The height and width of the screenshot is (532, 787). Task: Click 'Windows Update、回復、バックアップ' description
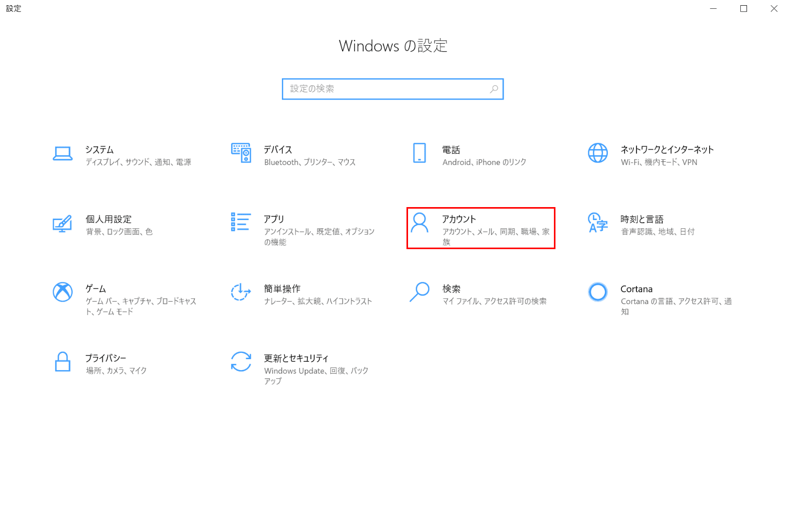[x=316, y=376]
